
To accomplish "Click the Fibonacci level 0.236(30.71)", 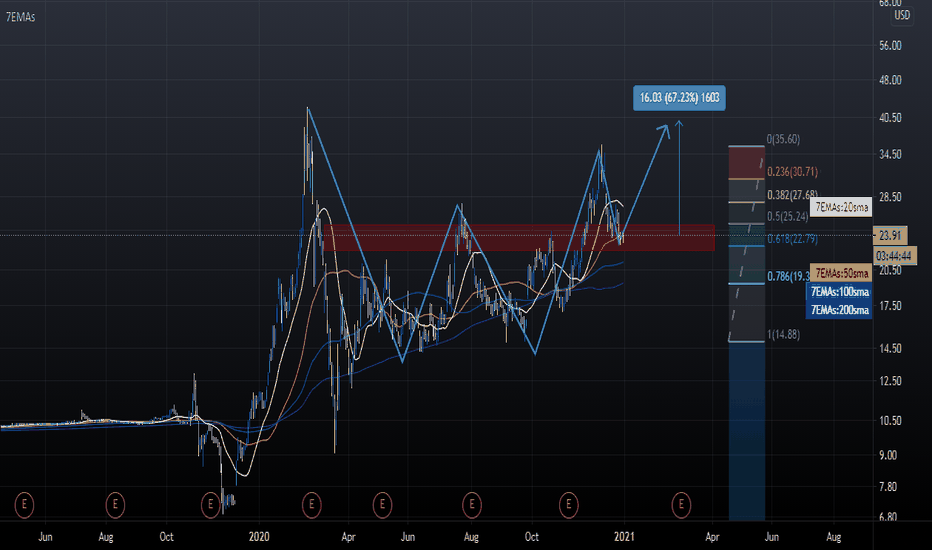I will (792, 172).
